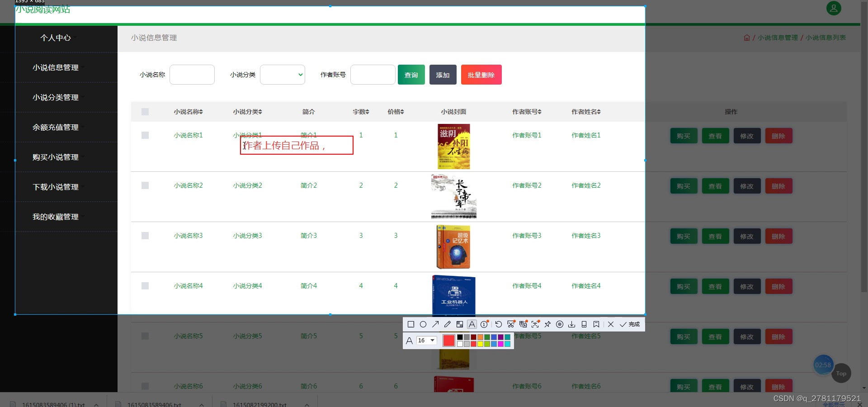Open 余额充值管理 in sidebar

coord(56,127)
